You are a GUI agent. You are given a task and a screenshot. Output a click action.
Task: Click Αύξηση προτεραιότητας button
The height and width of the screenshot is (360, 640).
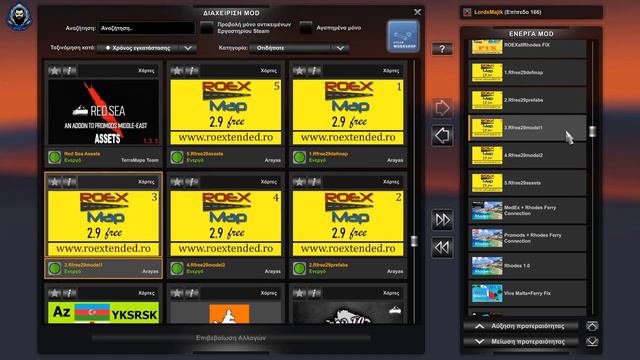click(521, 326)
